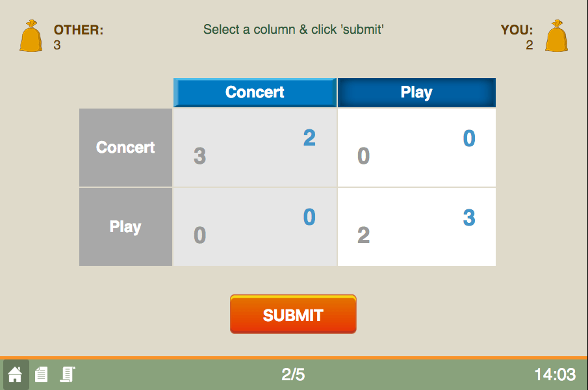
Task: Select the Play column header
Action: [x=416, y=92]
